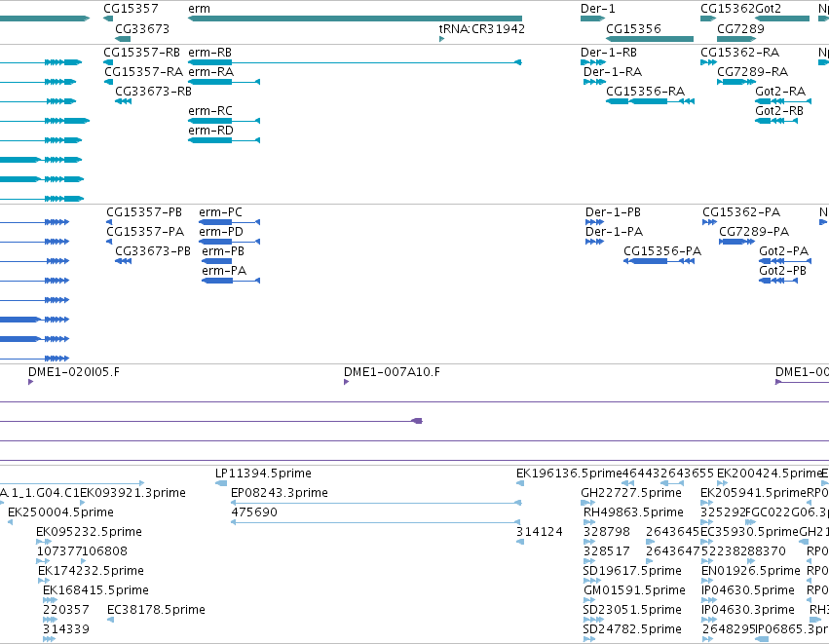The height and width of the screenshot is (644, 829).
Task: Click the Got2-PA protein feature
Action: pos(785,261)
